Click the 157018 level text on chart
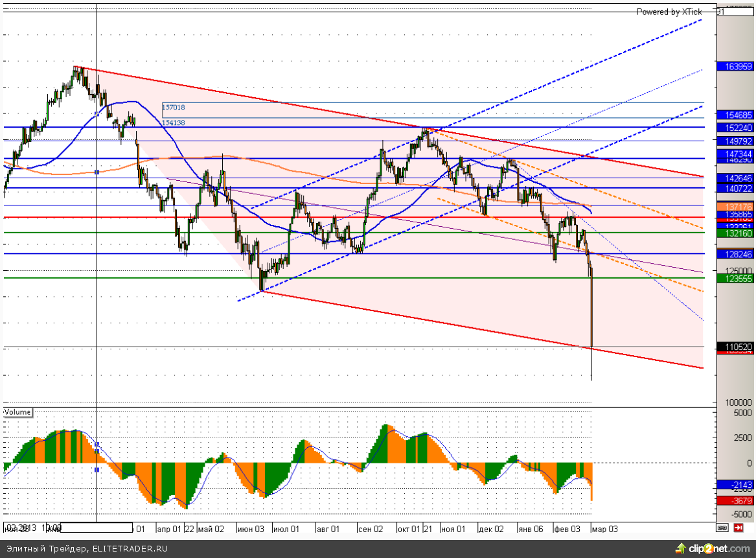 point(174,108)
